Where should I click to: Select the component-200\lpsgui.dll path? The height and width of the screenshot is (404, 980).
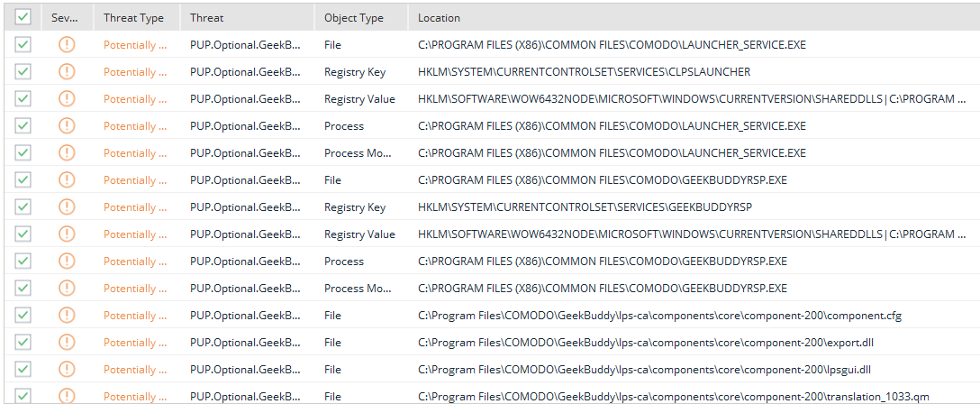click(644, 369)
